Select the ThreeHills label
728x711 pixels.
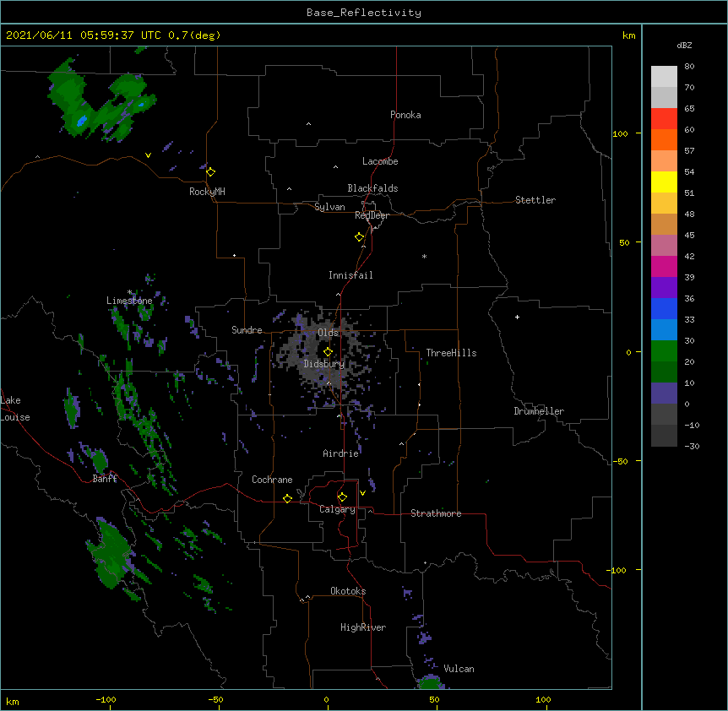tap(451, 353)
